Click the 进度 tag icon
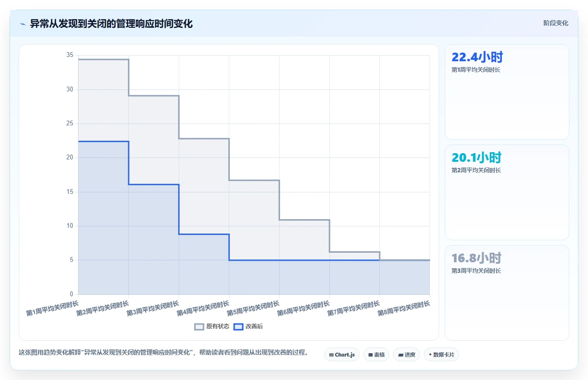 tap(401, 355)
